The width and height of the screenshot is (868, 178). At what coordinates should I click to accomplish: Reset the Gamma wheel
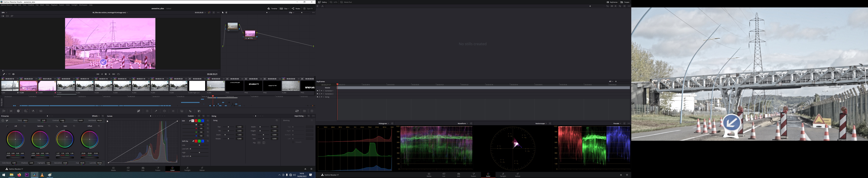pos(49,126)
